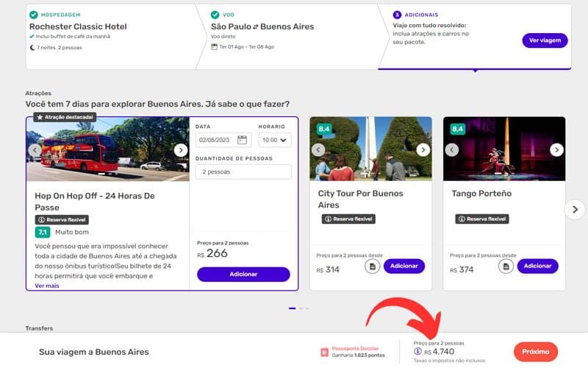The width and height of the screenshot is (588, 368).
Task: Open the Tango Porteño photo thumbnail
Action: [x=504, y=149]
